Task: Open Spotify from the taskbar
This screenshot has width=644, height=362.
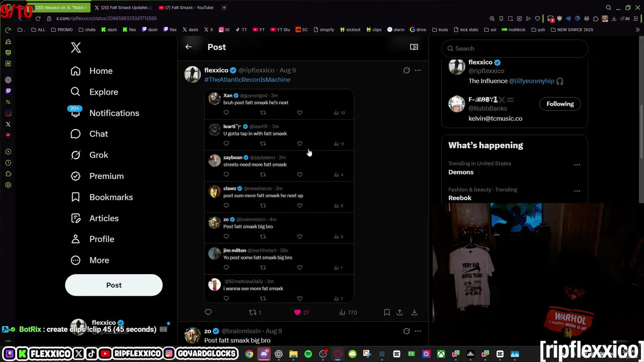Action: [308, 354]
